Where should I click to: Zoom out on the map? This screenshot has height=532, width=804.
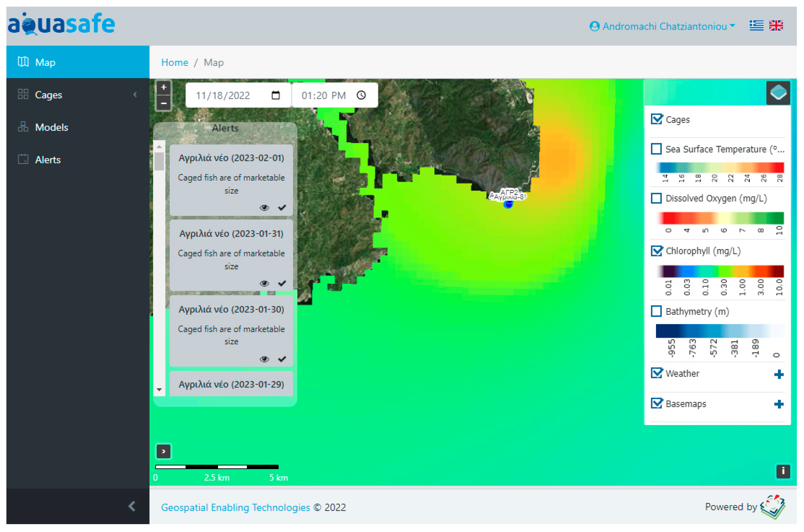click(164, 103)
